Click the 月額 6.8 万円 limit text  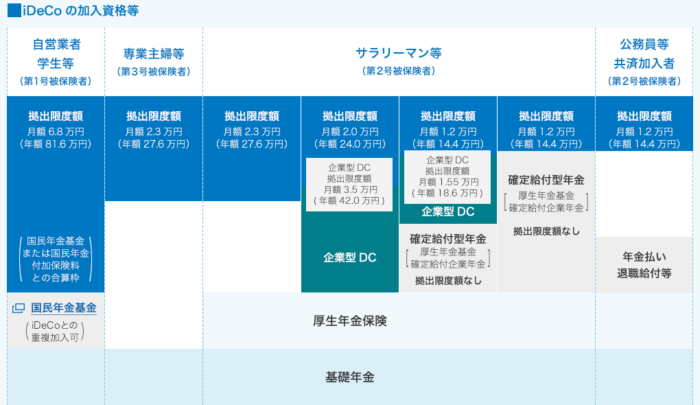click(56, 132)
